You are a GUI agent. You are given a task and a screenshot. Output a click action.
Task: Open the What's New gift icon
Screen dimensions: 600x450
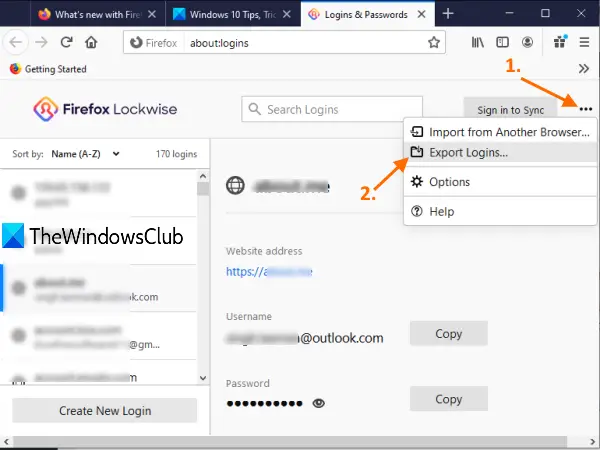[x=560, y=42]
